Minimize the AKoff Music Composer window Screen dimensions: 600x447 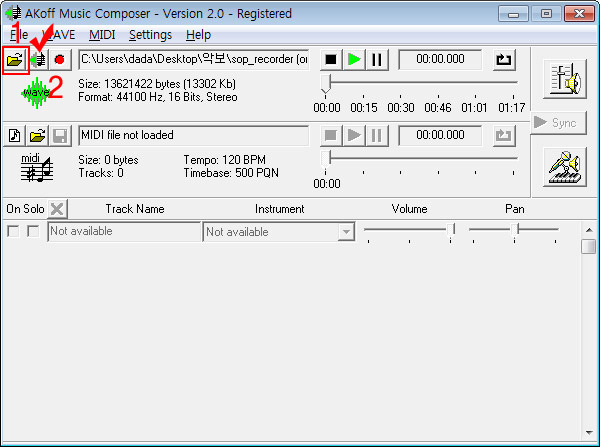tap(514, 14)
